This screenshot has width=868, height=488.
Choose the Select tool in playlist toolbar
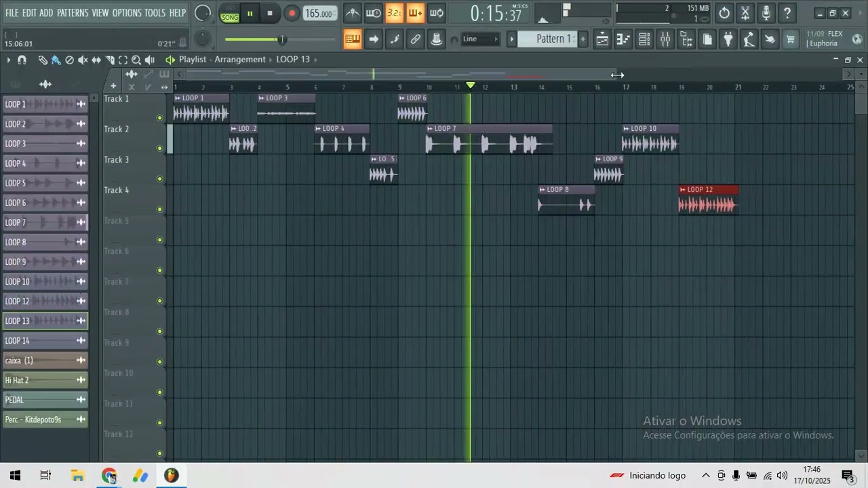pyautogui.click(x=123, y=60)
